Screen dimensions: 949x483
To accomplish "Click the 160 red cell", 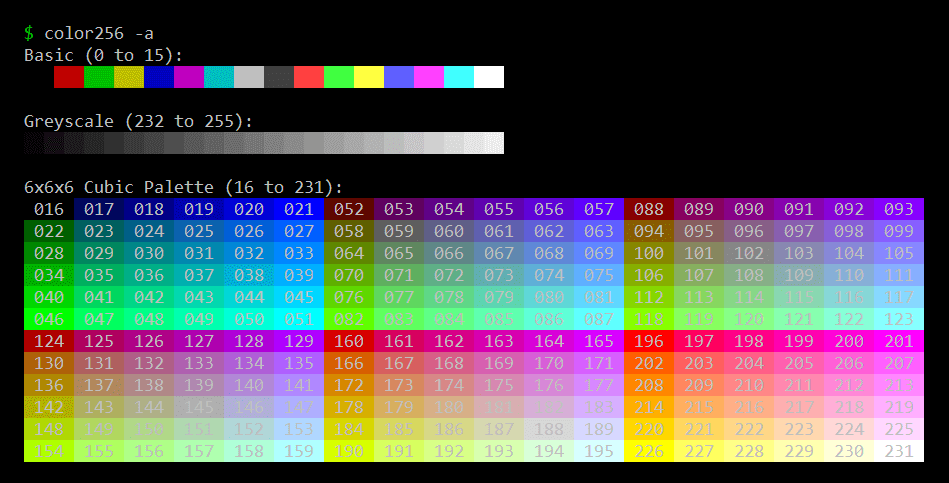I will pyautogui.click(x=349, y=341).
